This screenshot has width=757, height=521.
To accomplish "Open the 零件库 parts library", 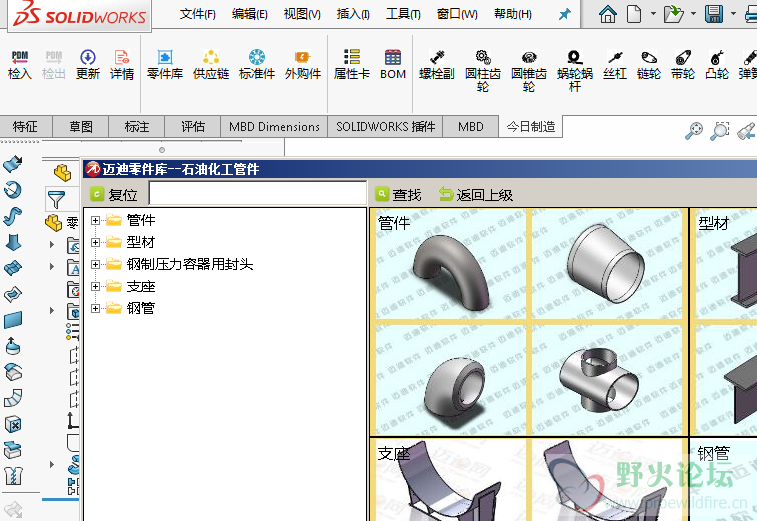I will point(165,65).
